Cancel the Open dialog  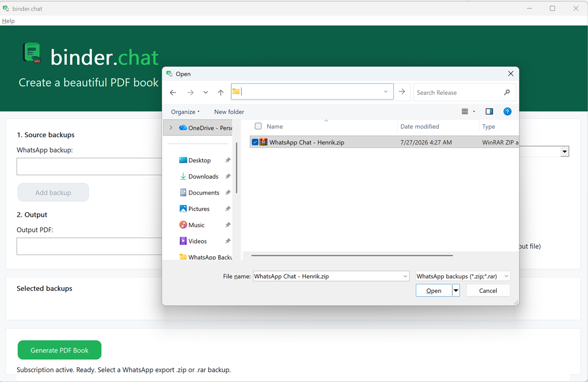click(488, 291)
